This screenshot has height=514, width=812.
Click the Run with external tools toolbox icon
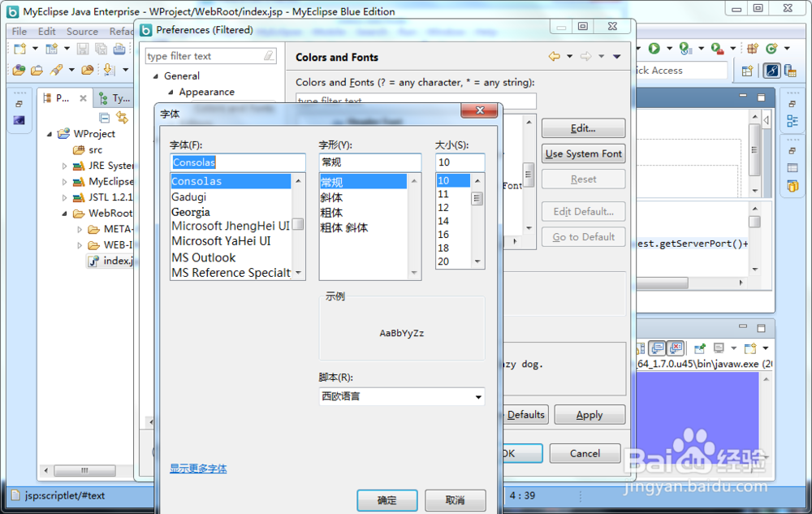(x=717, y=49)
